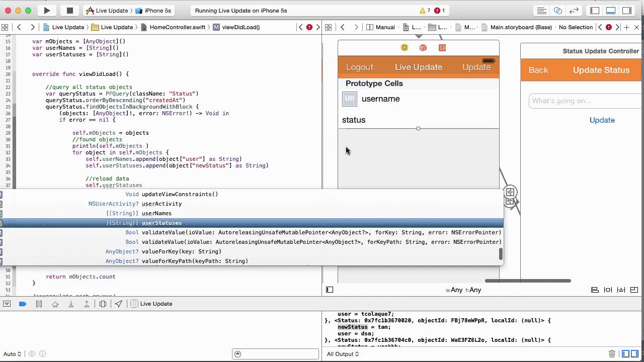644x362 pixels.
Task: Select the Standard editor mode icon
Action: [x=542, y=10]
